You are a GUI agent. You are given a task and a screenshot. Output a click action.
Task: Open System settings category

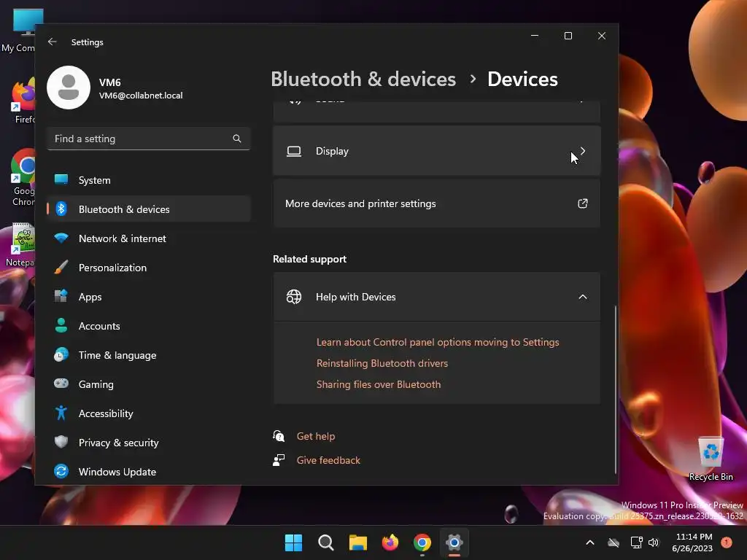[149, 180]
